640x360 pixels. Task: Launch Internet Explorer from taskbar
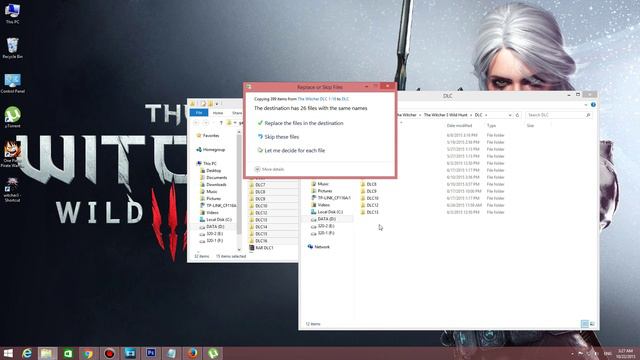27,353
